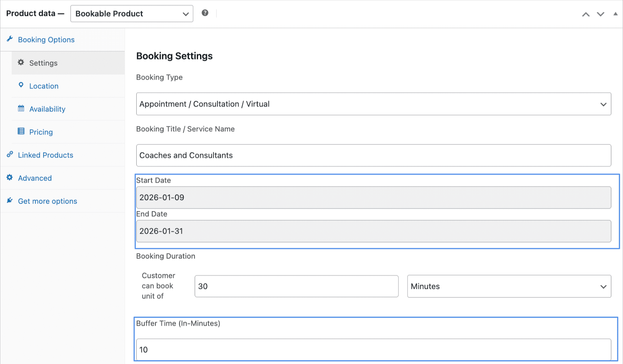Open the Booking Options tab
Screen dimensions: 623x364
click(x=62, y=40)
